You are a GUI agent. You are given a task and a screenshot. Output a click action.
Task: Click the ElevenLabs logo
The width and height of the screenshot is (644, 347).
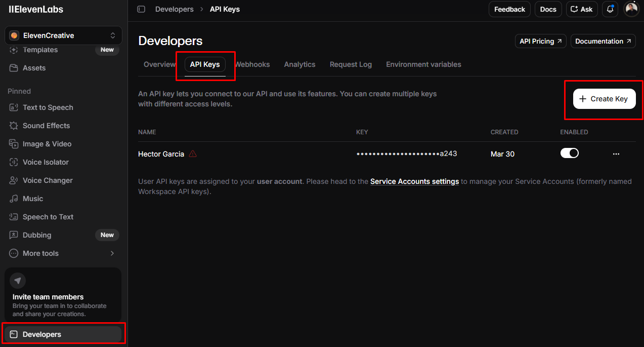tap(36, 9)
